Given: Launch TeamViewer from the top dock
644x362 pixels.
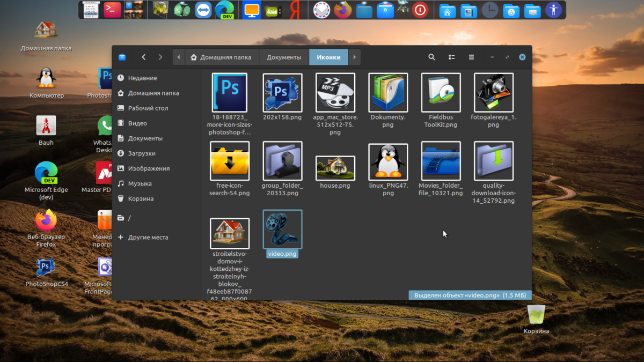Looking at the screenshot, I should [203, 10].
